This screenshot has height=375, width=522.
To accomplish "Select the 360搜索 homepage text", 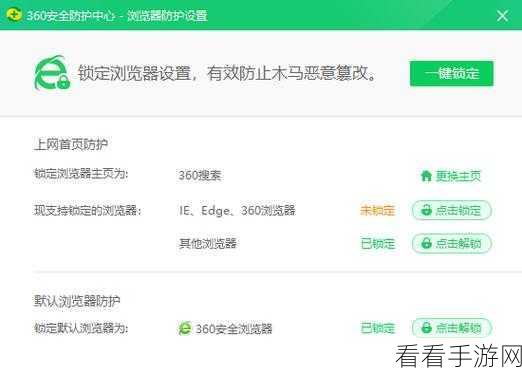I will (x=200, y=175).
